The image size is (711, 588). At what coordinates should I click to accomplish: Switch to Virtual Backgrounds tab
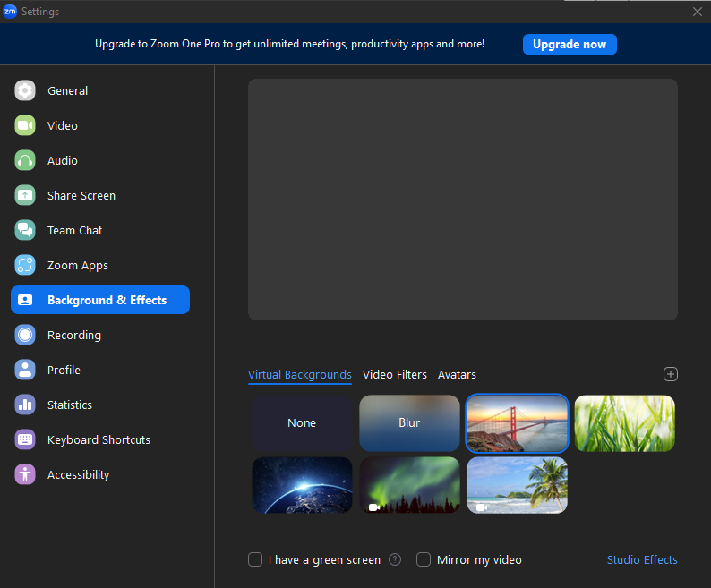click(300, 375)
